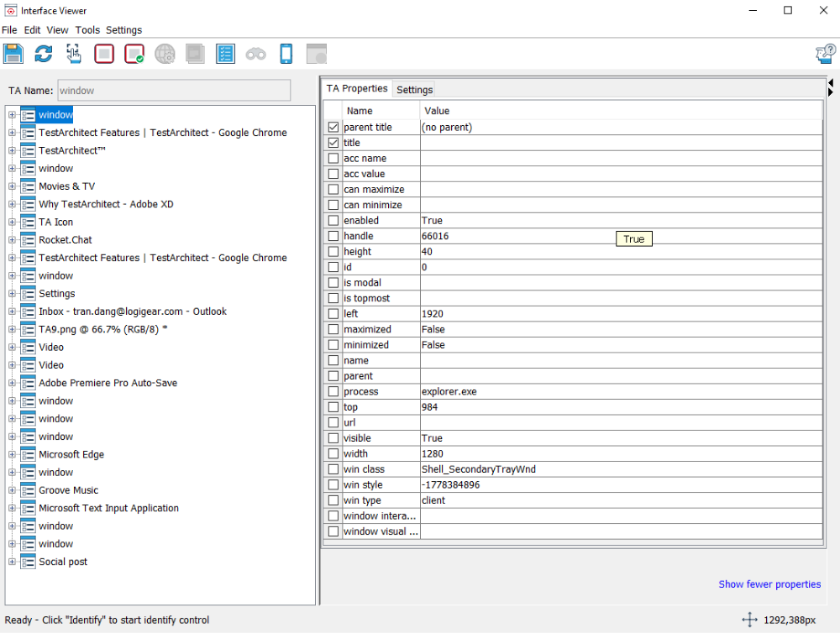
Task: Click the last grey window toolbar icon
Action: pyautogui.click(x=317, y=54)
